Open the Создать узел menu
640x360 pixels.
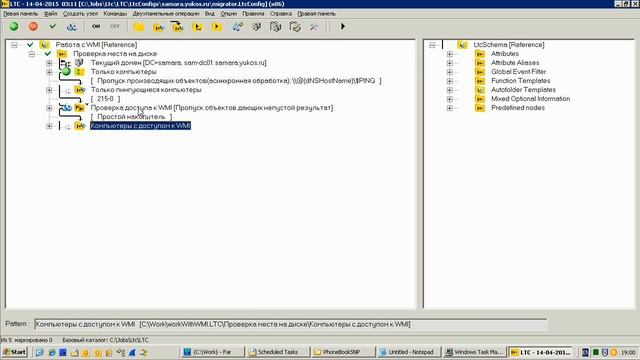tap(80, 13)
